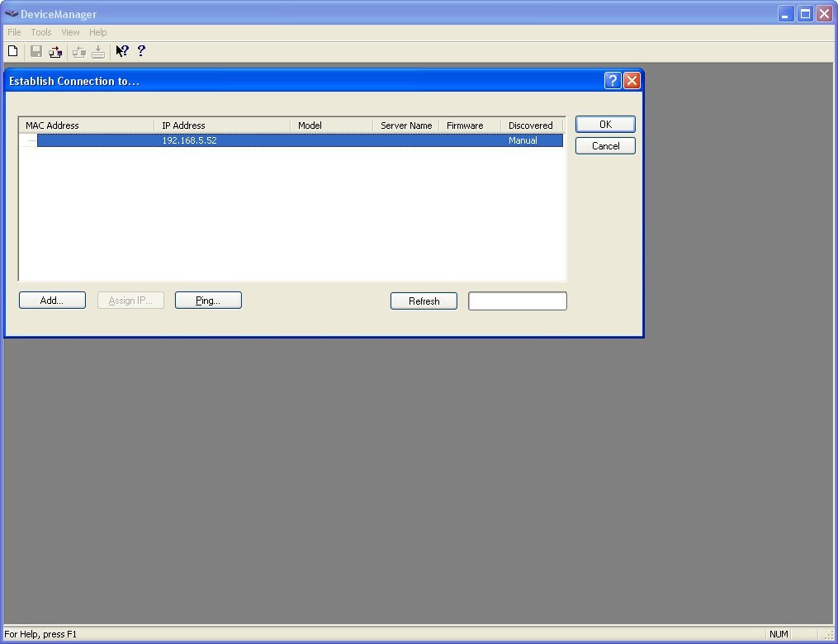838x644 pixels.
Task: Click the Ping... button
Action: tap(208, 301)
